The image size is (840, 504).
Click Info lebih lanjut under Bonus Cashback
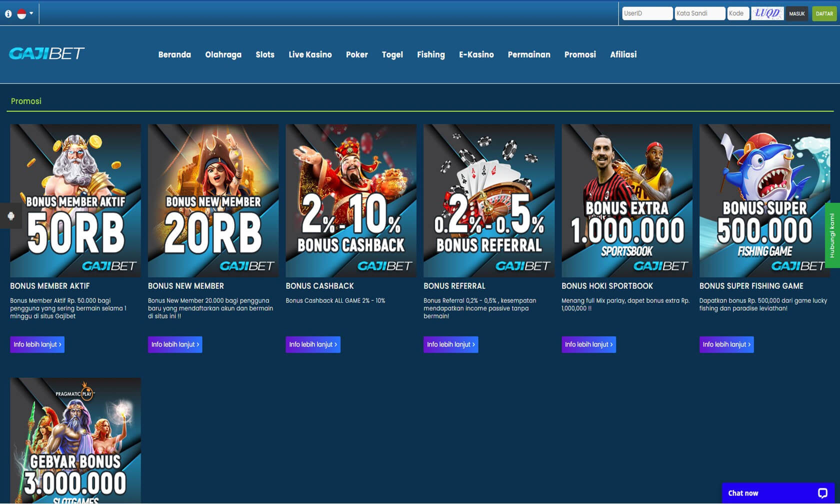[313, 344]
